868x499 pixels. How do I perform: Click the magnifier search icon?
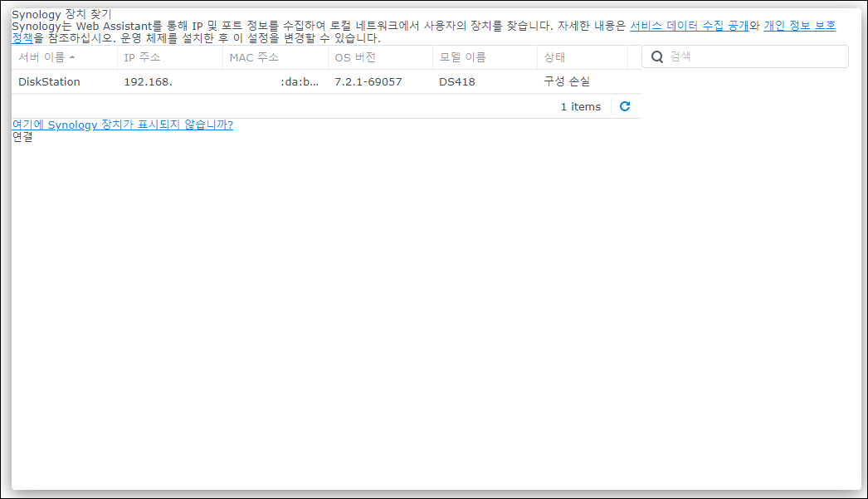[x=657, y=56]
